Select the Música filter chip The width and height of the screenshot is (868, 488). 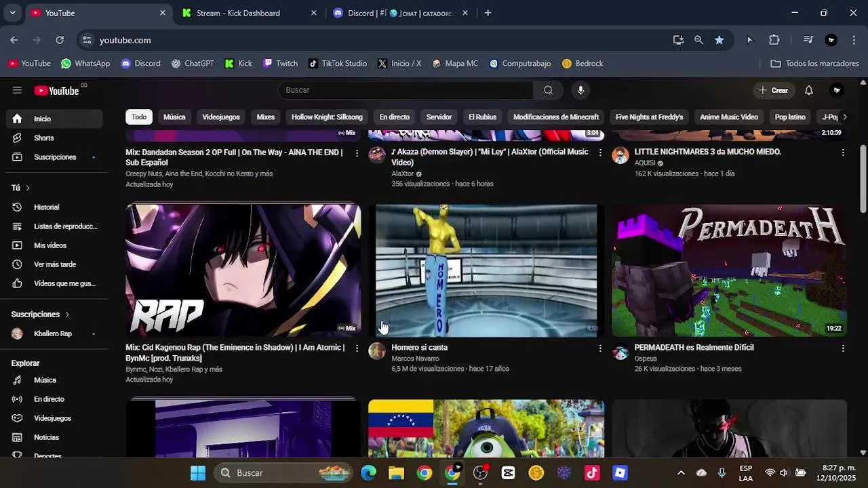click(174, 117)
